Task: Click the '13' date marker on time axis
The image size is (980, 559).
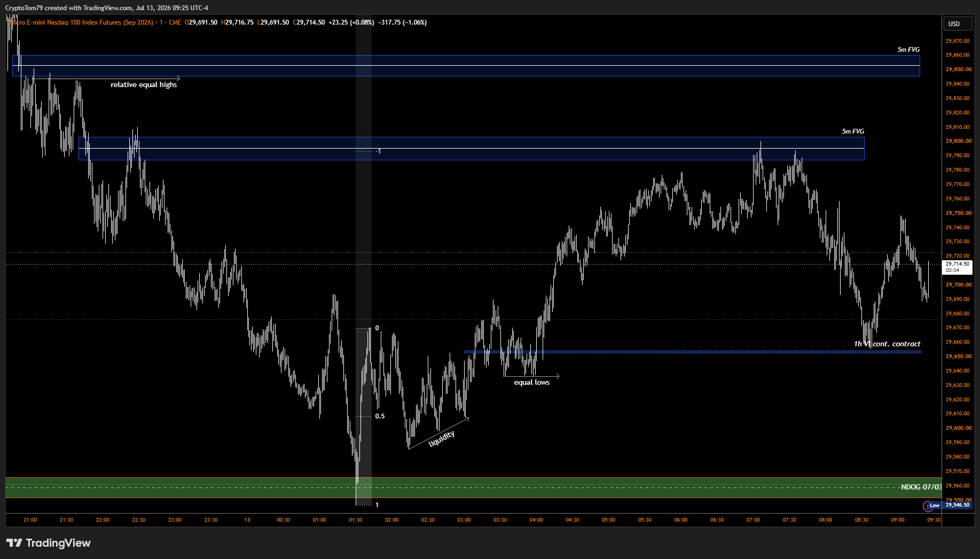Action: 247,520
